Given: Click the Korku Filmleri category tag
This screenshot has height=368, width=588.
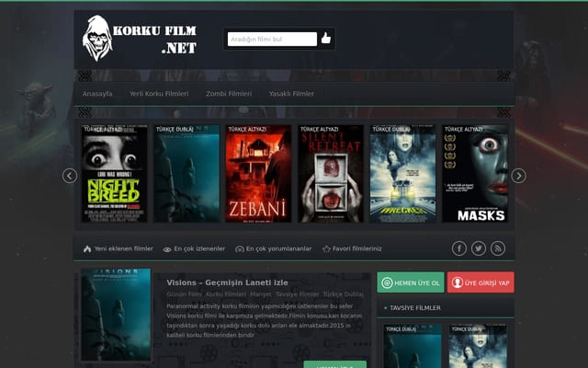Looking at the screenshot, I should (x=226, y=294).
